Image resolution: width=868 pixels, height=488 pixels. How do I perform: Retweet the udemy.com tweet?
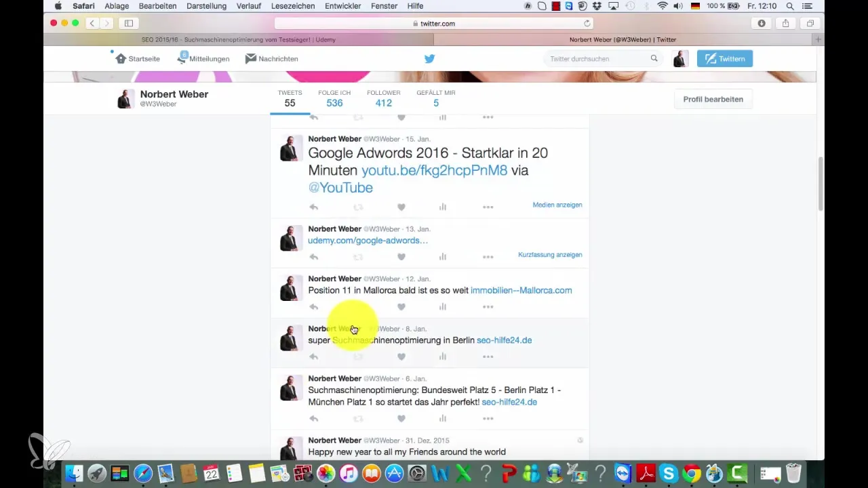358,257
